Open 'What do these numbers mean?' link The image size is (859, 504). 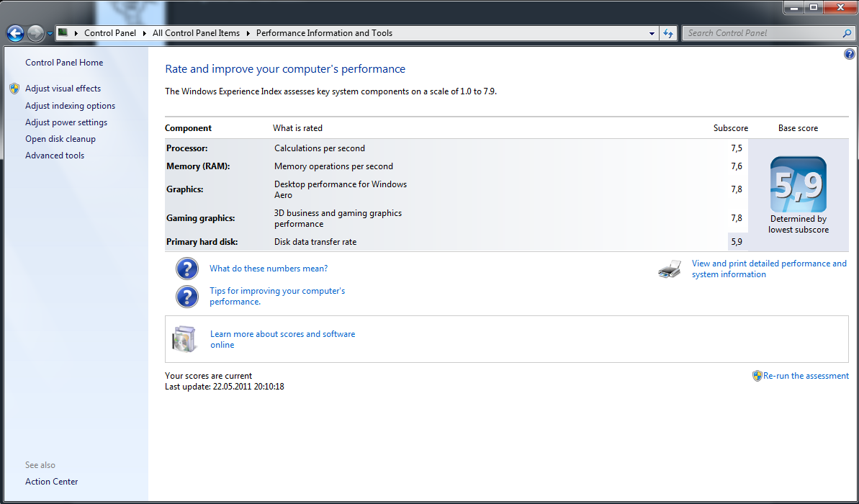tap(269, 269)
